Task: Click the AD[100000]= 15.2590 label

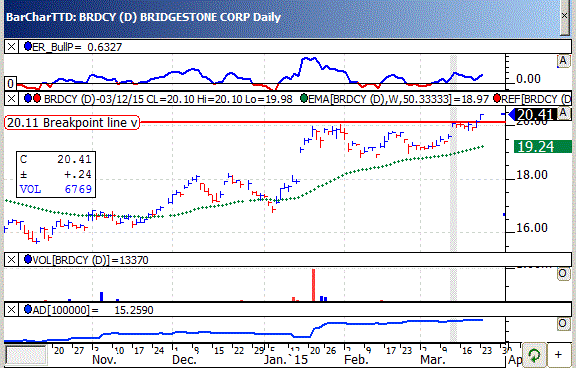Action: click(x=93, y=310)
